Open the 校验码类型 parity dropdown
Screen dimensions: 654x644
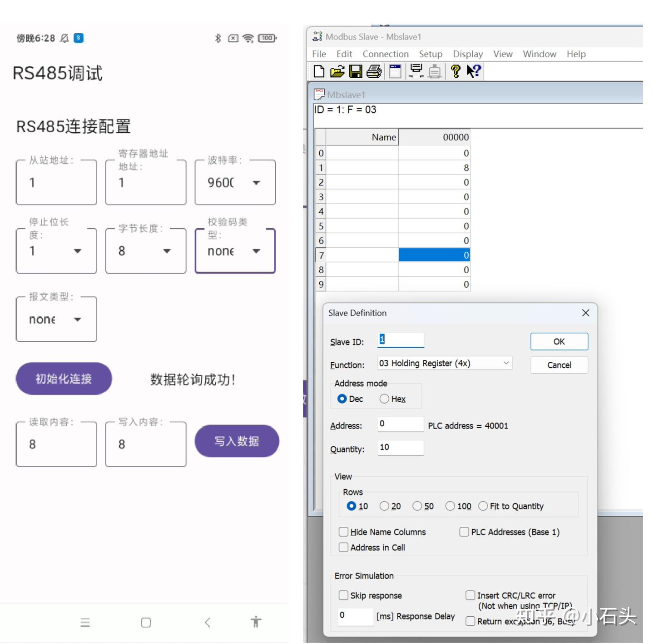coord(235,251)
